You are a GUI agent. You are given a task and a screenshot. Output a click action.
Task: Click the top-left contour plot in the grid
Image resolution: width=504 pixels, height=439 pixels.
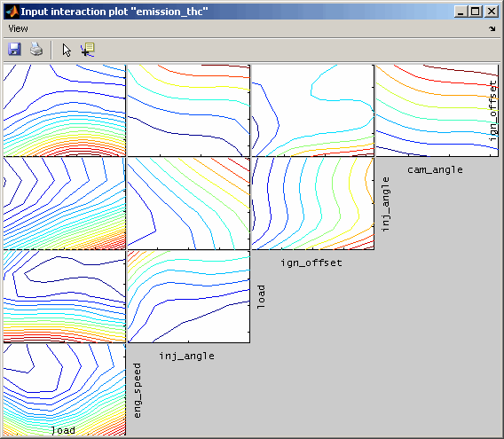coord(65,111)
